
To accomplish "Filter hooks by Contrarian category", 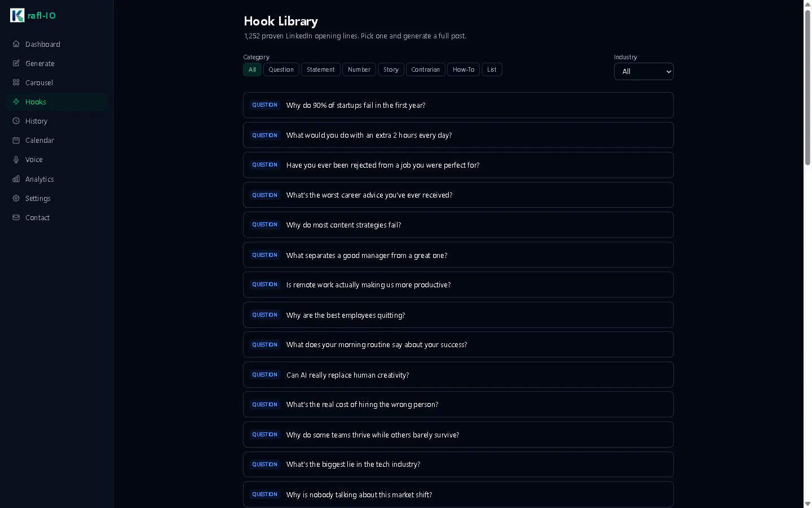I will (425, 69).
